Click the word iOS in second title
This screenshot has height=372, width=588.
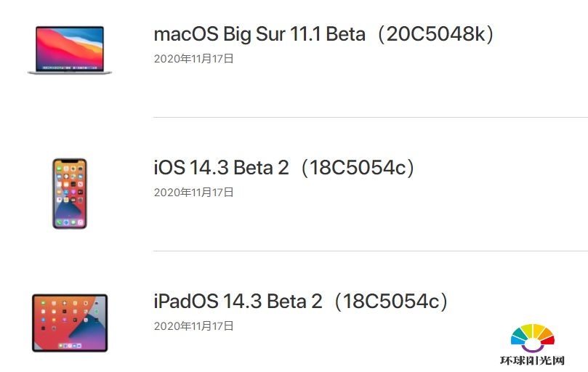(169, 168)
